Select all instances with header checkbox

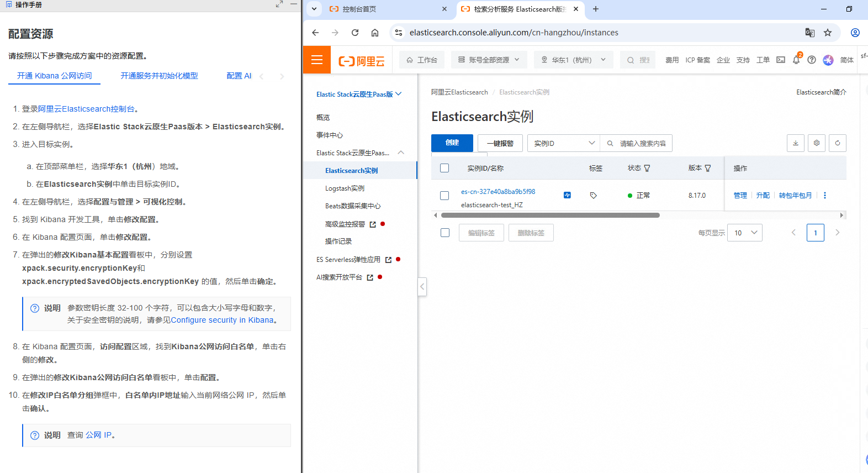click(x=444, y=168)
